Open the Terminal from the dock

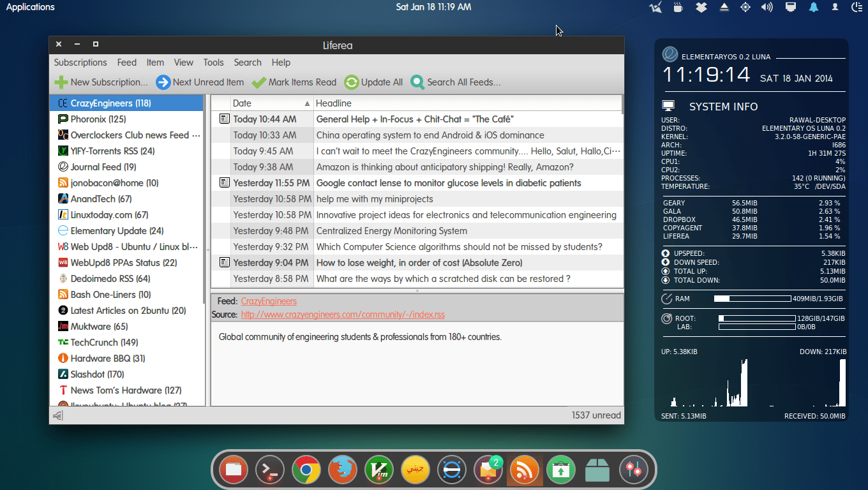coord(270,471)
